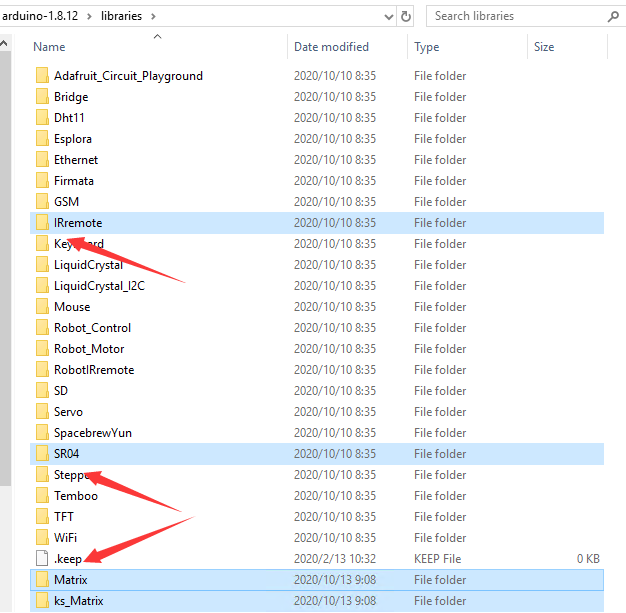Click the SpacebrewYun folder icon
The height and width of the screenshot is (613, 626).
click(42, 432)
